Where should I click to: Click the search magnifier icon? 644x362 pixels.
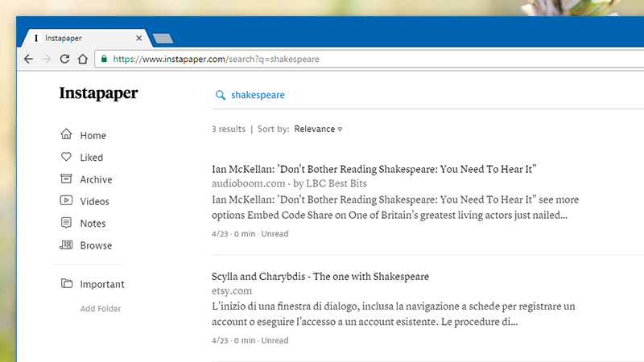221,95
